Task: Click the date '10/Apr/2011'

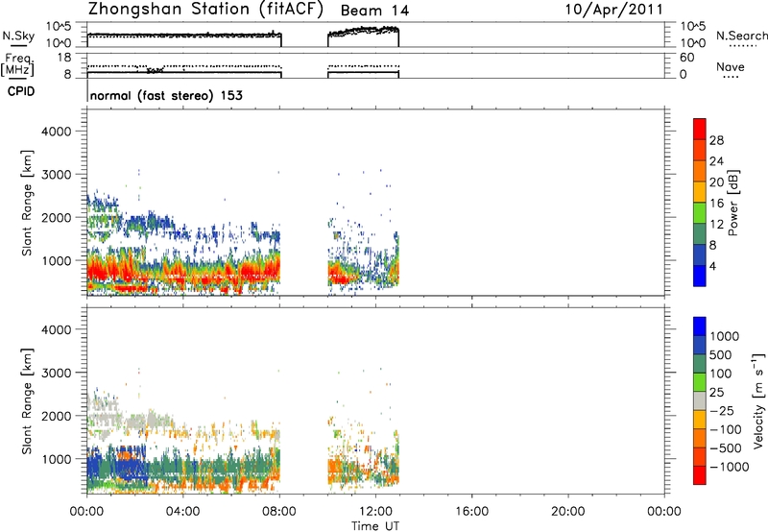Action: click(614, 10)
